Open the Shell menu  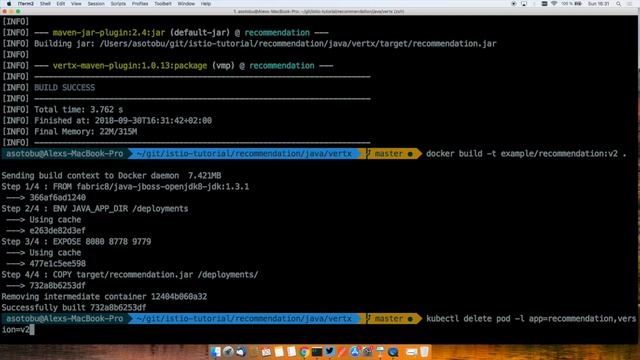[45, 4]
